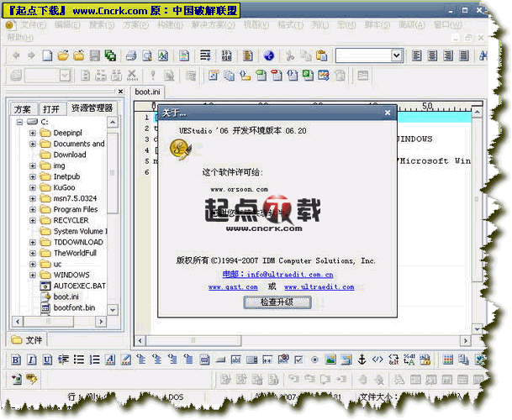
Task: Switch to the 打开 tab
Action: (x=51, y=109)
